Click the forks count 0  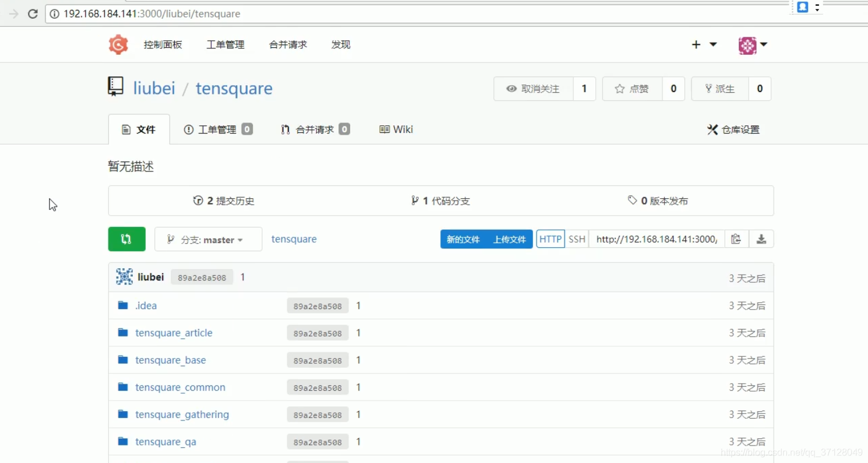[x=760, y=89]
